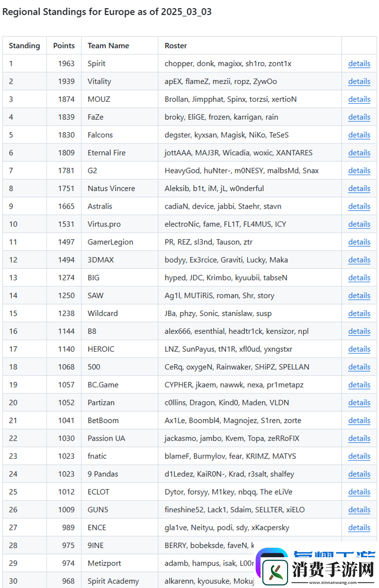The image size is (379, 588).
Task: Click roster blameF, Burmylov, fear, KRIMZ, MATYS
Action: point(230,456)
